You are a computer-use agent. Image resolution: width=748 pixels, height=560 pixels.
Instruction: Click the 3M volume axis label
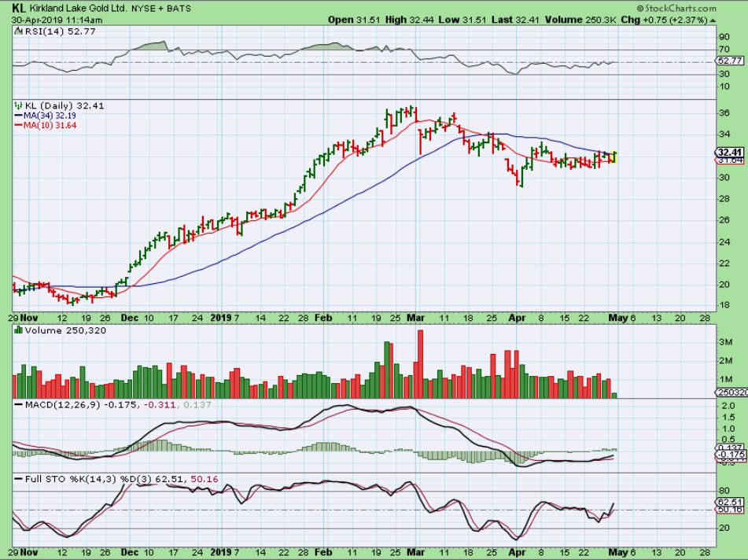click(x=725, y=342)
